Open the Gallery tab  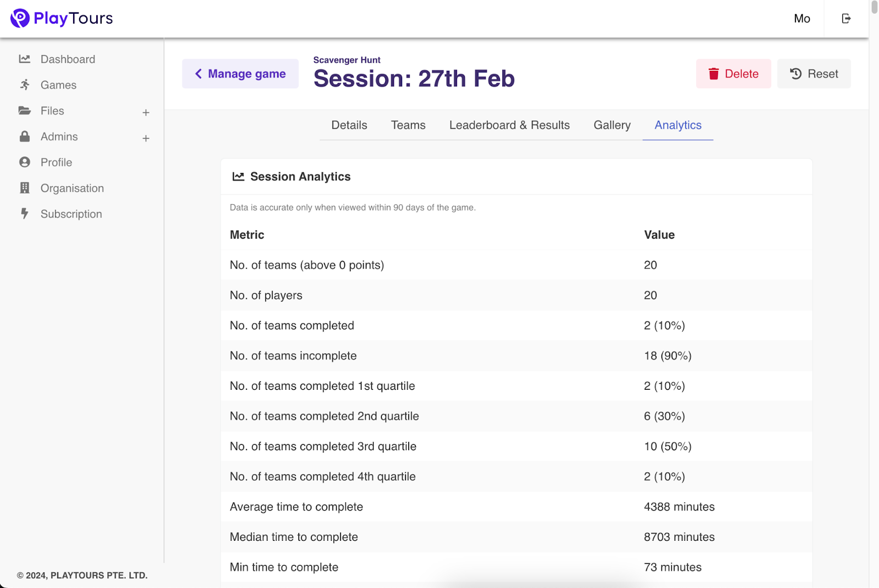click(612, 125)
